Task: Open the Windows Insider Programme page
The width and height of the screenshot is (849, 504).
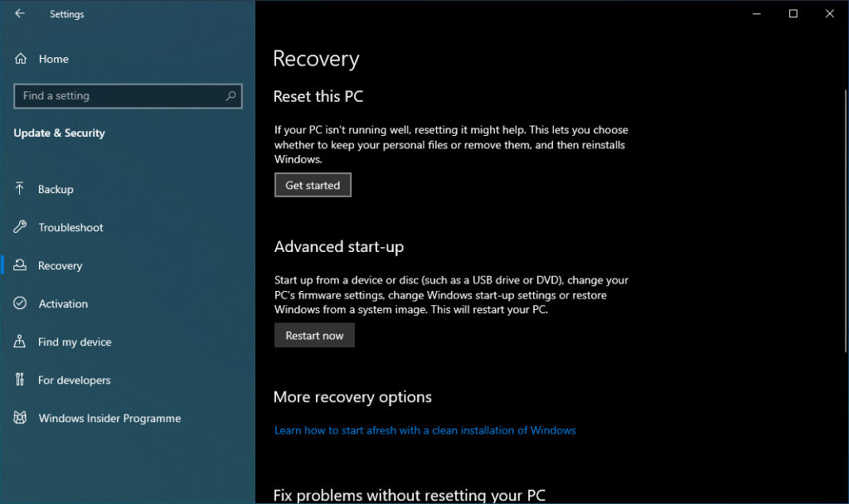Action: click(109, 418)
